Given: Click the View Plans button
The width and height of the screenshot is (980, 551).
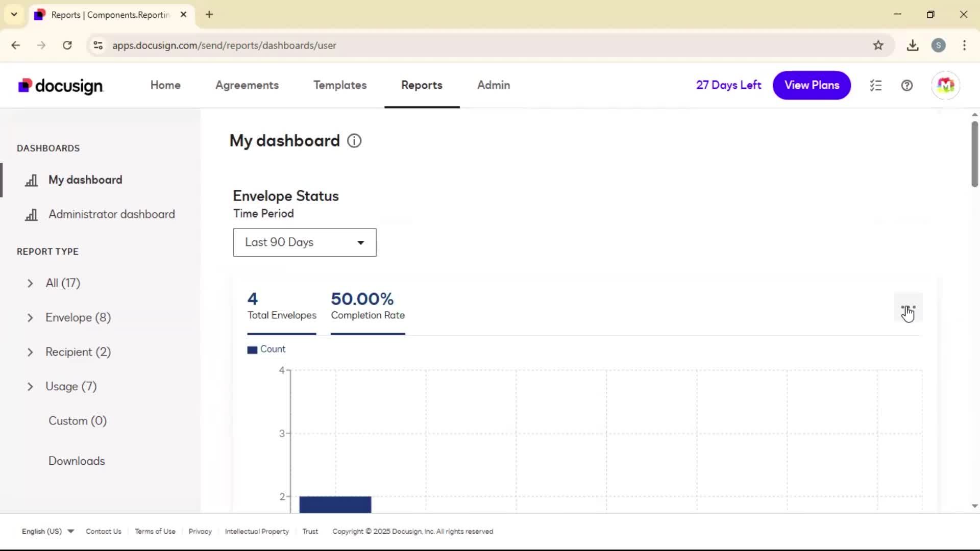Looking at the screenshot, I should point(812,85).
